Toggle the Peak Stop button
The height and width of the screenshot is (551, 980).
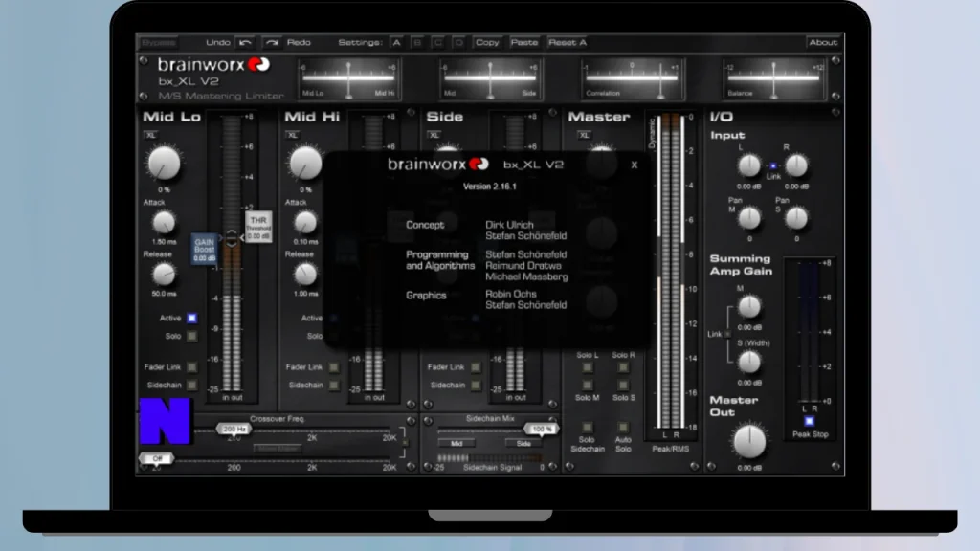pos(810,421)
